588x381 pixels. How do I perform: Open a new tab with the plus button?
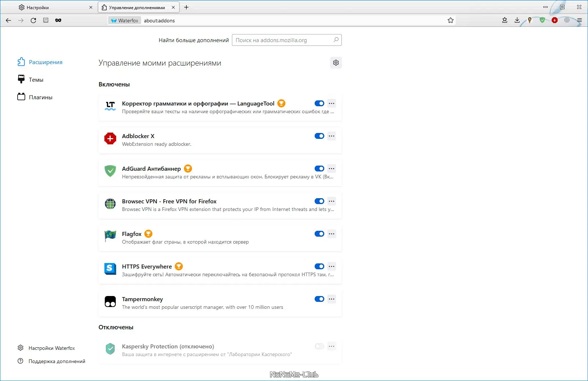pyautogui.click(x=186, y=7)
